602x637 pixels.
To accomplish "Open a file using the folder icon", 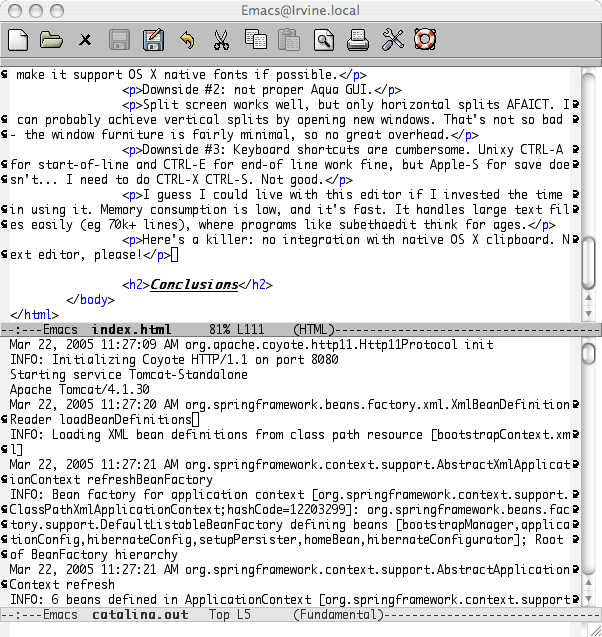I will (51, 40).
